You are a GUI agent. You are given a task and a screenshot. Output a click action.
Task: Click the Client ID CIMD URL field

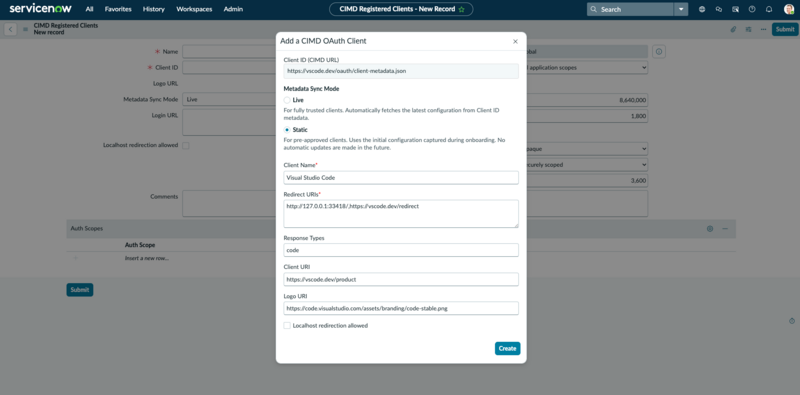[x=401, y=71]
